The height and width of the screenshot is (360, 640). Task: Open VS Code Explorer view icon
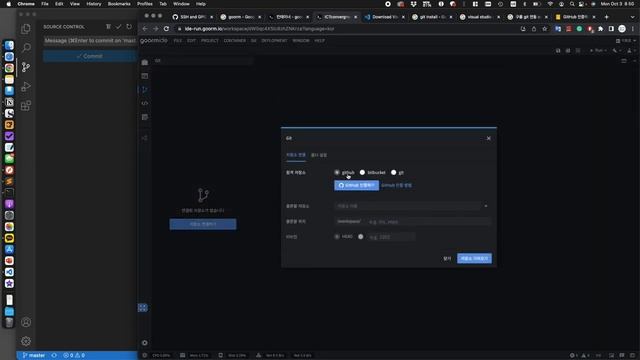tap(26, 29)
